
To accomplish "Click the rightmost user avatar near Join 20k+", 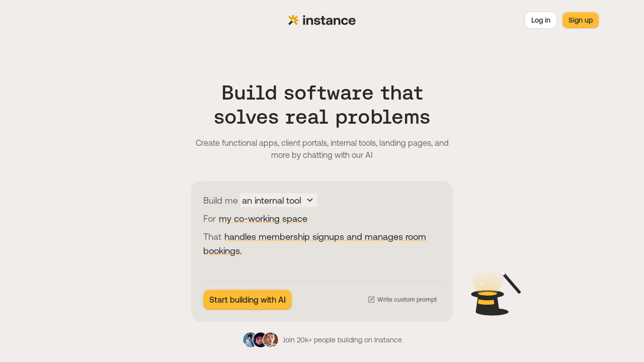I will click(272, 339).
